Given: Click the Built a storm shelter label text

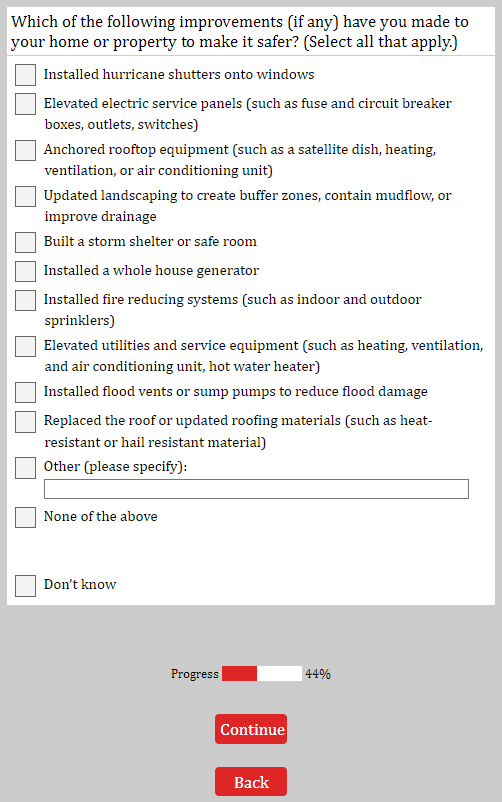Looking at the screenshot, I should (150, 241).
